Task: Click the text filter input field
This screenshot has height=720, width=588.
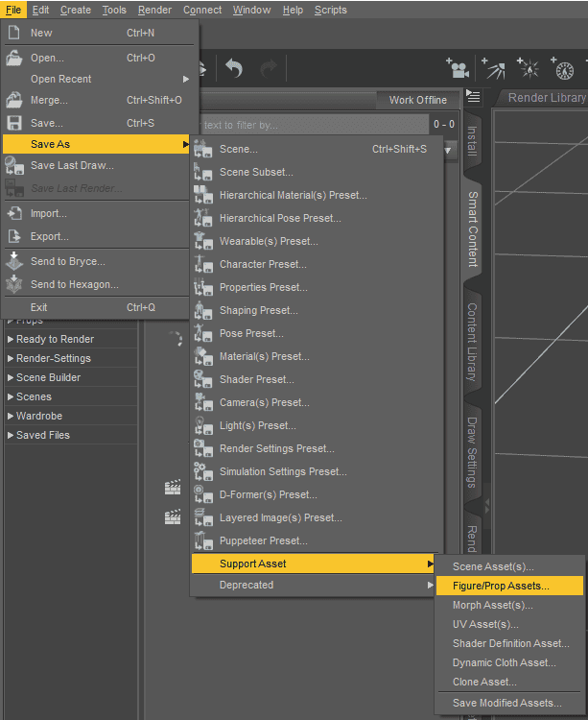Action: (315, 125)
